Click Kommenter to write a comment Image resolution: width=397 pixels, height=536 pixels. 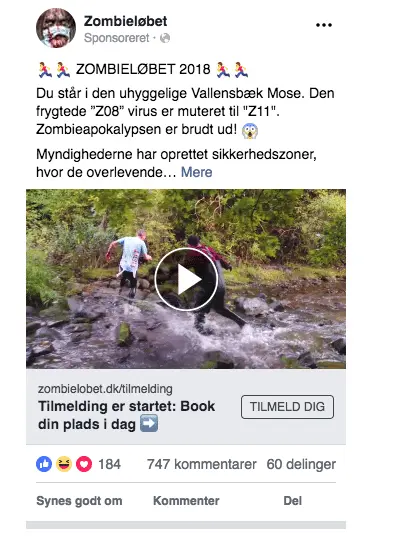pos(186,501)
